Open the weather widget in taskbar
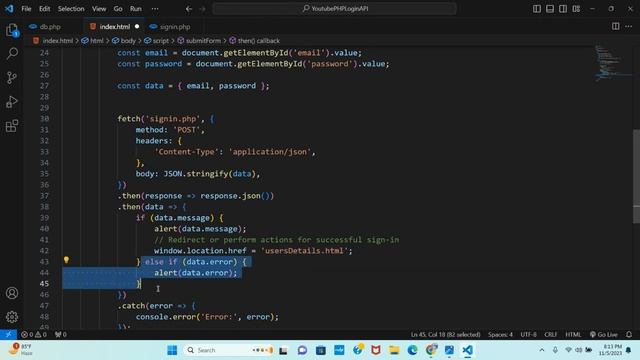 pyautogui.click(x=20, y=349)
